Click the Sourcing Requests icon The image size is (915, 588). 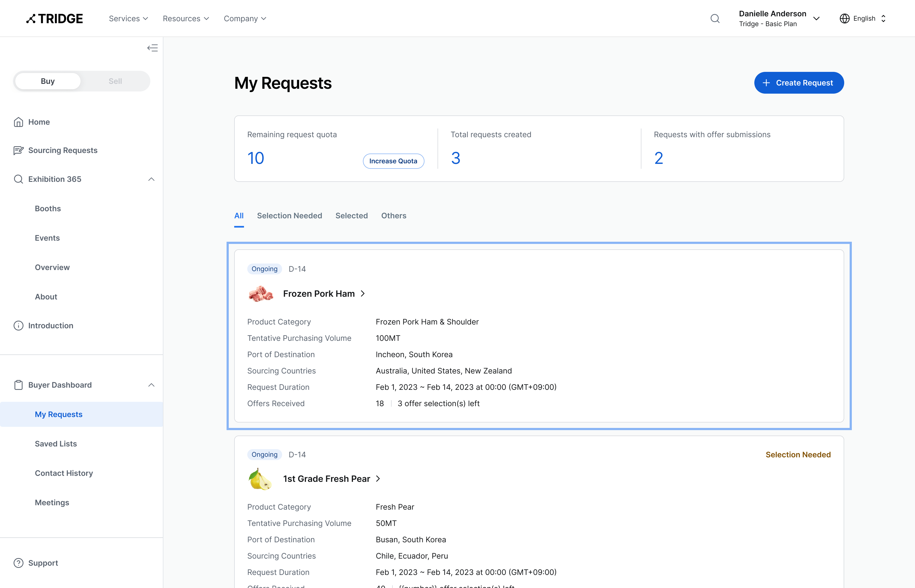click(x=18, y=151)
